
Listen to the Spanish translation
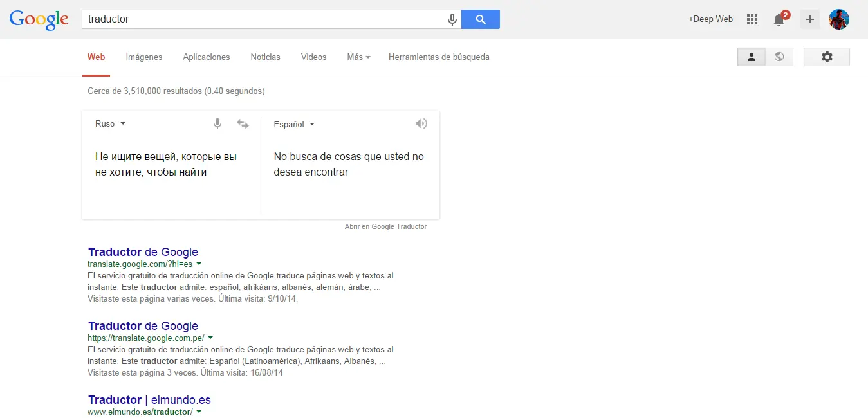click(421, 123)
